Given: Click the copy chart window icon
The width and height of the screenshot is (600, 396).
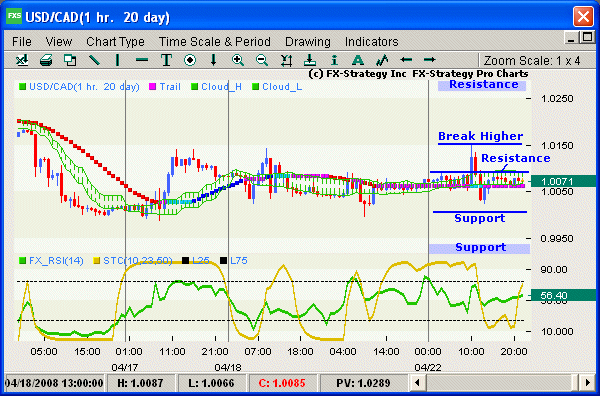Looking at the screenshot, I should click(x=70, y=60).
